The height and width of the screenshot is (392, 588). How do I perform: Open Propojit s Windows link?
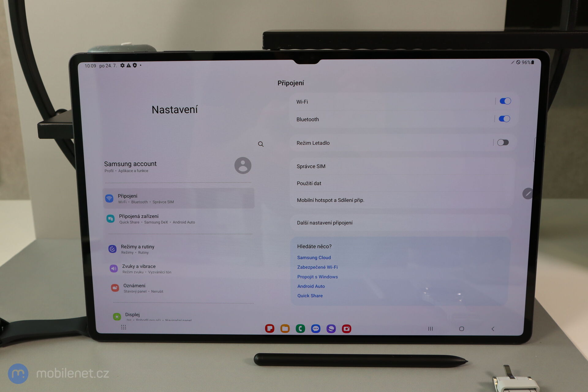click(317, 277)
